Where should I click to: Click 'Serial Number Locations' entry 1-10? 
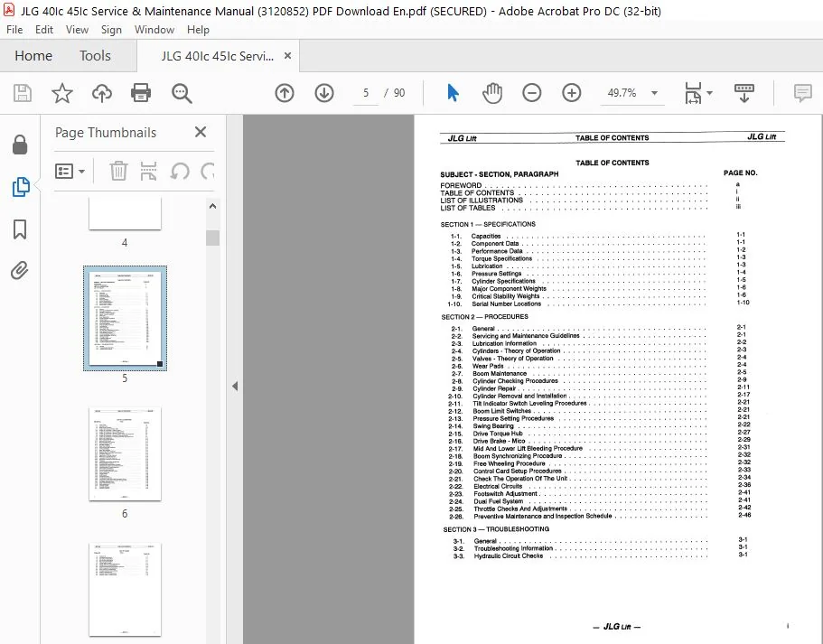click(x=506, y=303)
